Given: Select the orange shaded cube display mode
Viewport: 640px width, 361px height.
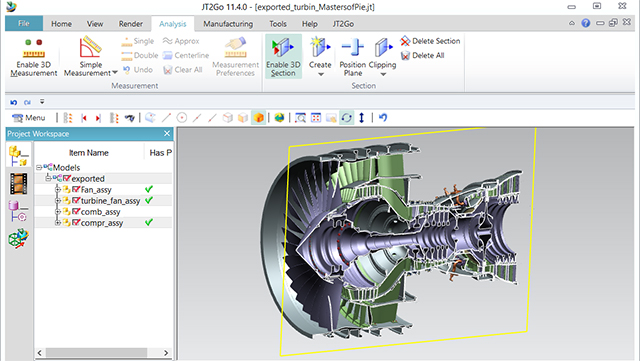Looking at the screenshot, I should (258, 118).
